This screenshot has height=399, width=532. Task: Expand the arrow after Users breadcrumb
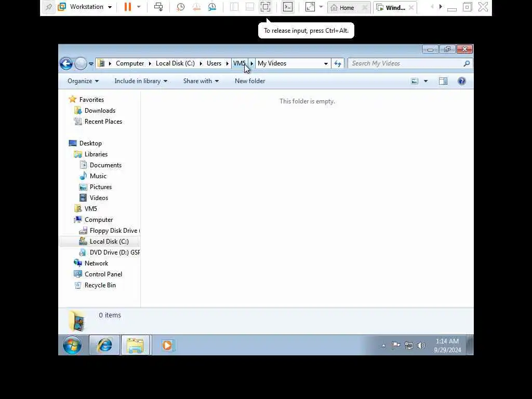pos(228,63)
